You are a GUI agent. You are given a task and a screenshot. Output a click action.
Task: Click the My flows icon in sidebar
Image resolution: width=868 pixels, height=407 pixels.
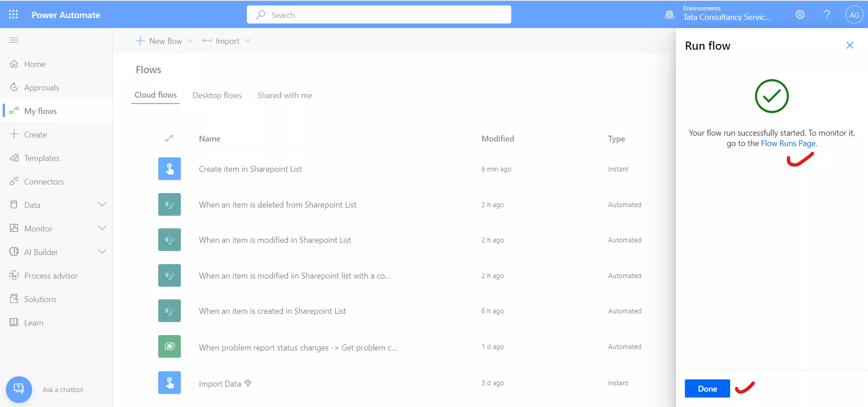point(14,110)
